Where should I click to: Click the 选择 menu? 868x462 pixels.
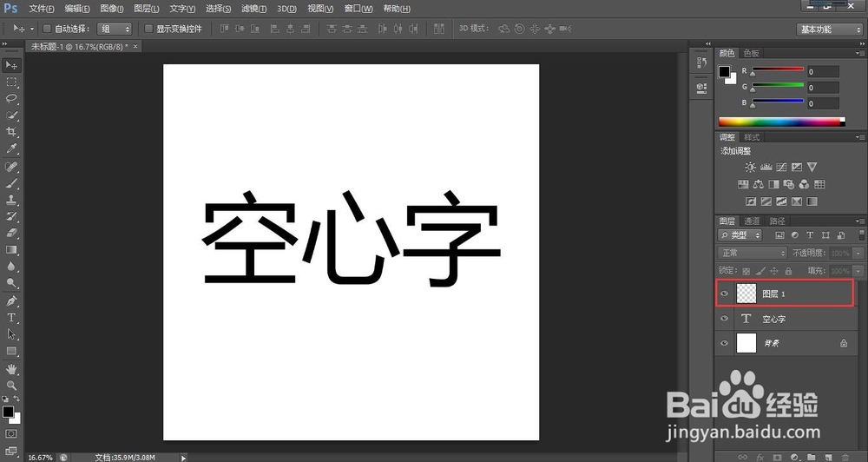218,9
